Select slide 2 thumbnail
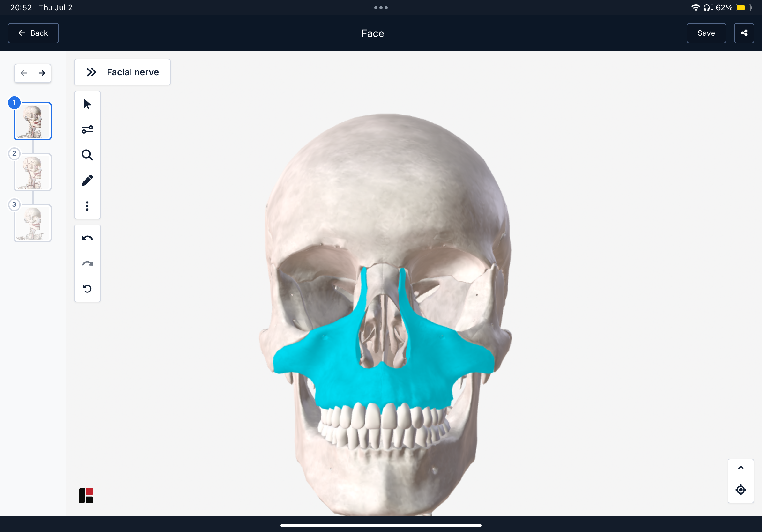762x532 pixels. [x=33, y=172]
